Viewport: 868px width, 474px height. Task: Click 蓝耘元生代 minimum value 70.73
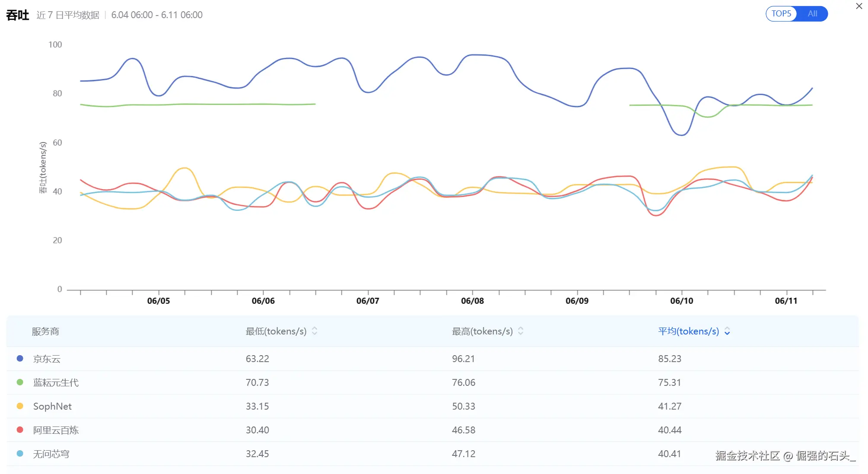258,382
